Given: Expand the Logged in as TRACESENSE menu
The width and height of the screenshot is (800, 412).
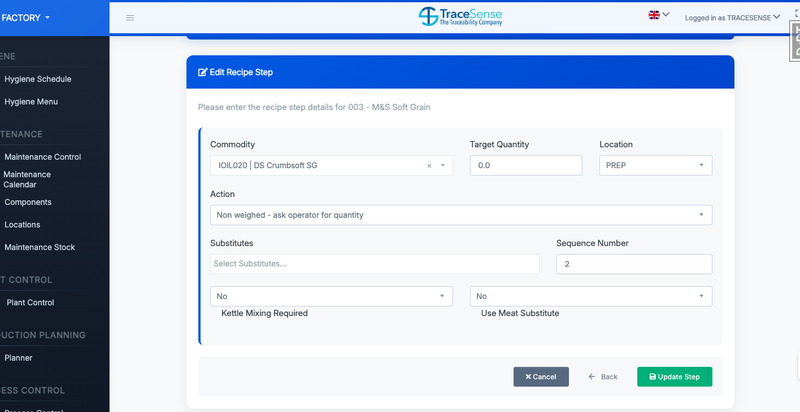Looking at the screenshot, I should pyautogui.click(x=732, y=17).
